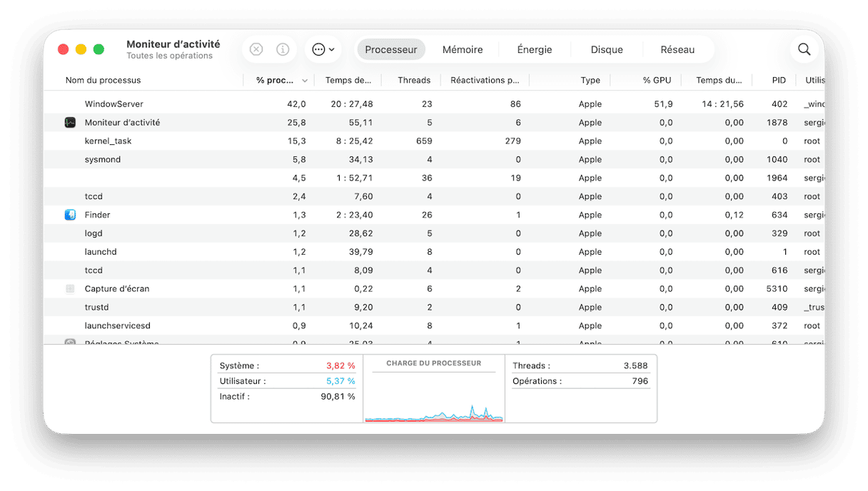The width and height of the screenshot is (868, 491).
Task: Click WindowServer's 51,9 GPU value
Action: pos(663,104)
